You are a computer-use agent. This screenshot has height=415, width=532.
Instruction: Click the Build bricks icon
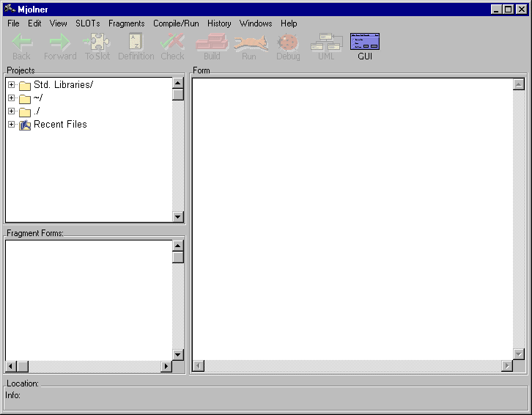(212, 43)
